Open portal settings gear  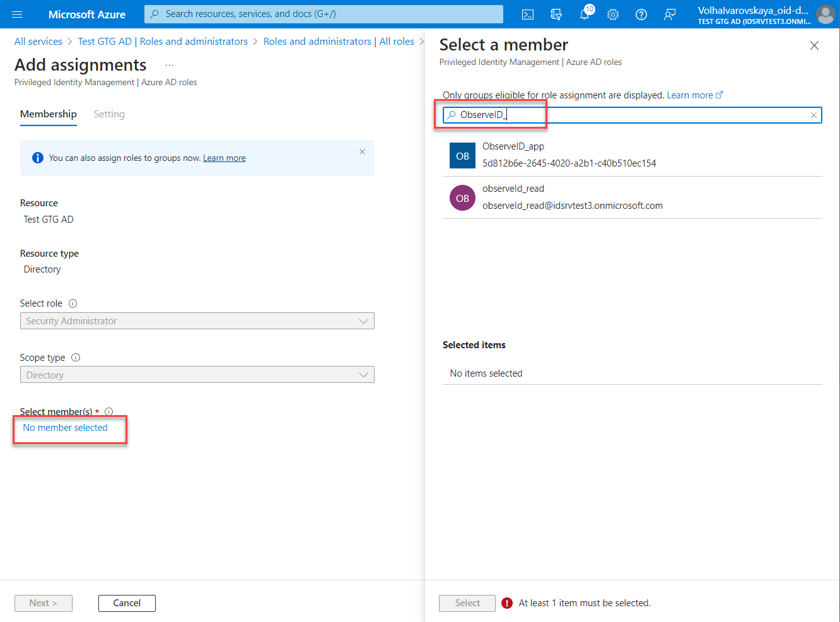[x=613, y=15]
